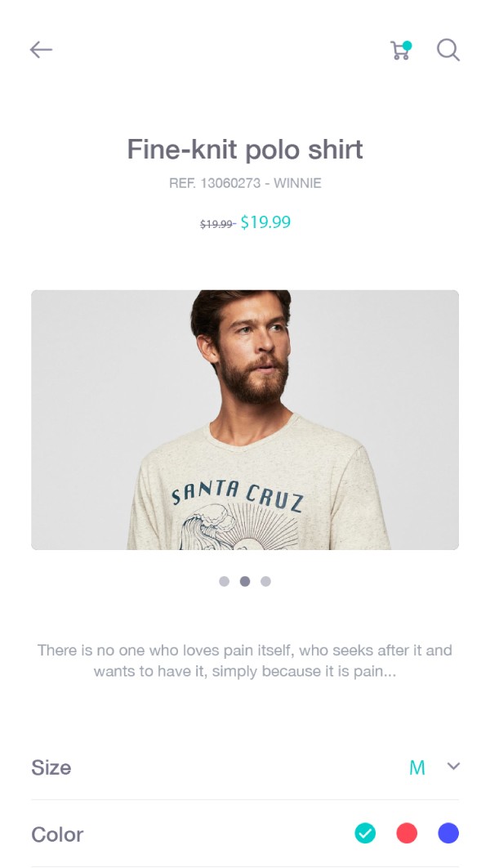Tap the Color row label
The image size is (490, 868).
coord(57,834)
